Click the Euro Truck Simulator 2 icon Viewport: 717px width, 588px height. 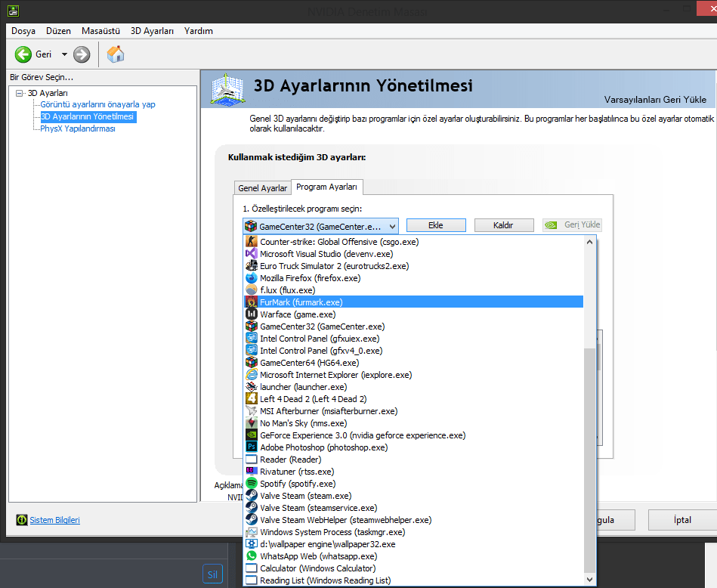251,266
